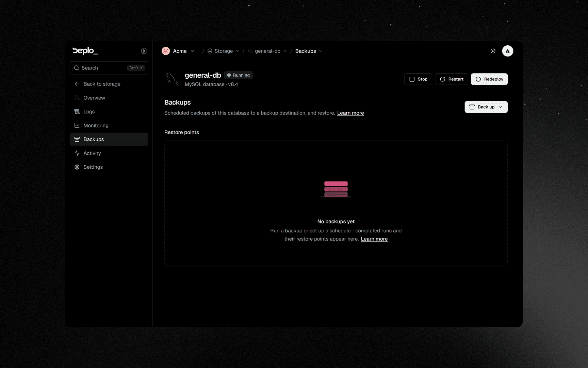
Task: Click the Running status badge
Action: 239,75
